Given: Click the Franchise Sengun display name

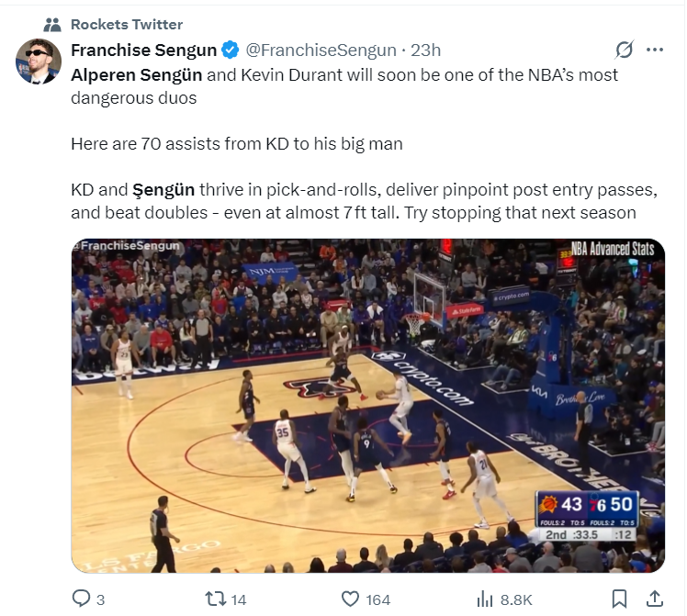Looking at the screenshot, I should click(x=144, y=50).
